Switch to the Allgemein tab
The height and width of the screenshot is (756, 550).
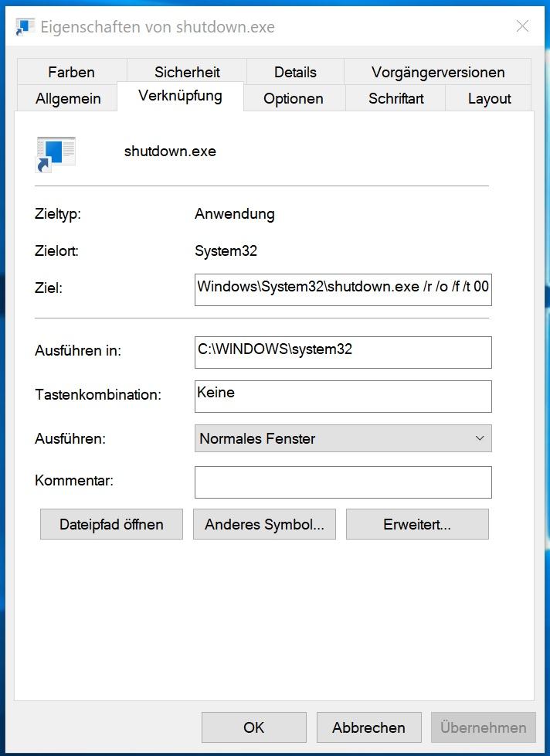tap(68, 98)
